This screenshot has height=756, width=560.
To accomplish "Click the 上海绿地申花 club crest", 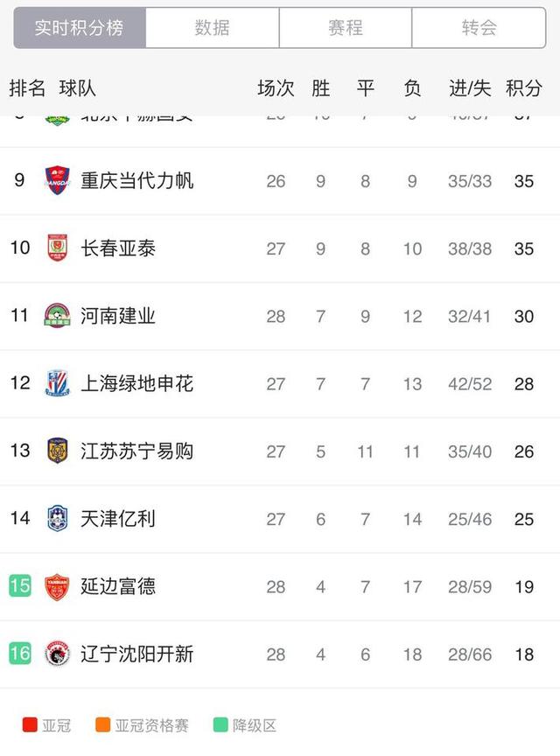I will (x=57, y=383).
